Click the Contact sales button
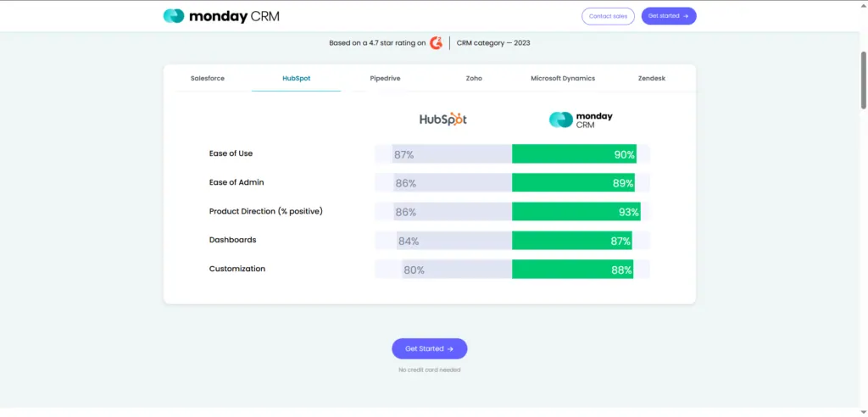868x417 pixels. (608, 16)
